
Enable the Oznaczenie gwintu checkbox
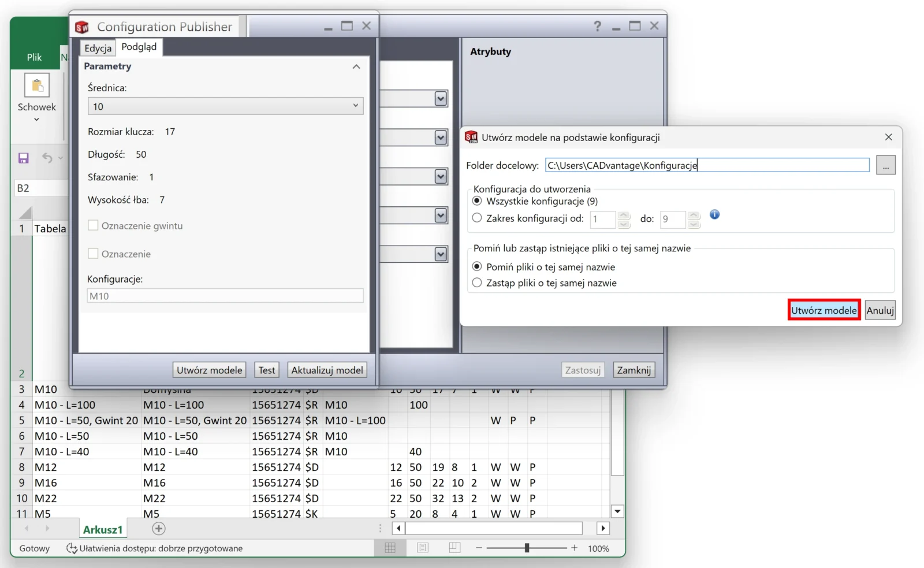(x=93, y=225)
